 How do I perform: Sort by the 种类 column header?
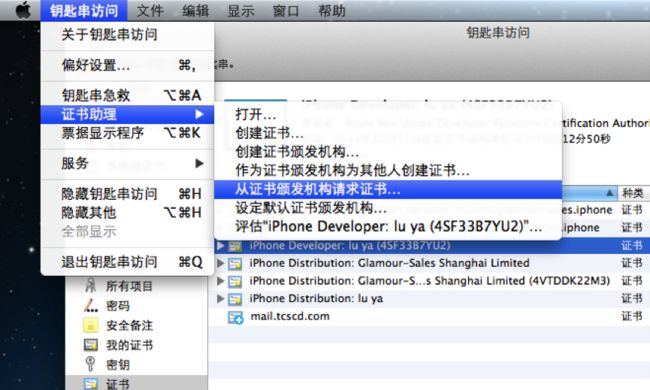click(633, 193)
